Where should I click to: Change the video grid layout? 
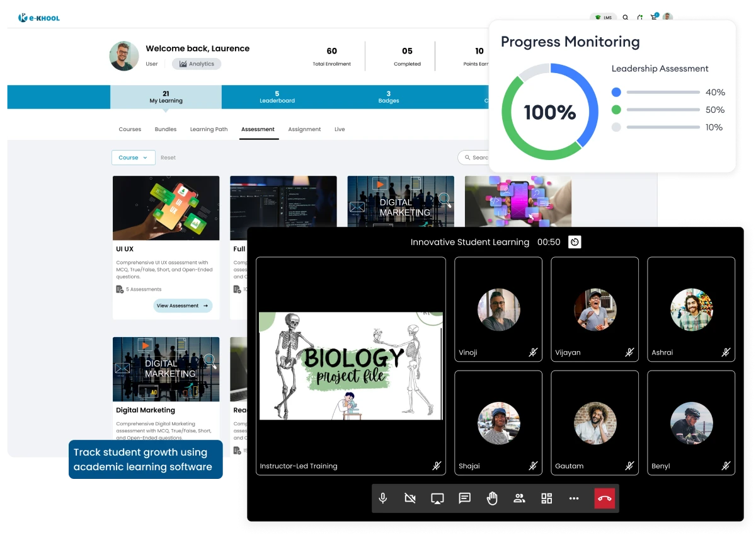point(546,498)
